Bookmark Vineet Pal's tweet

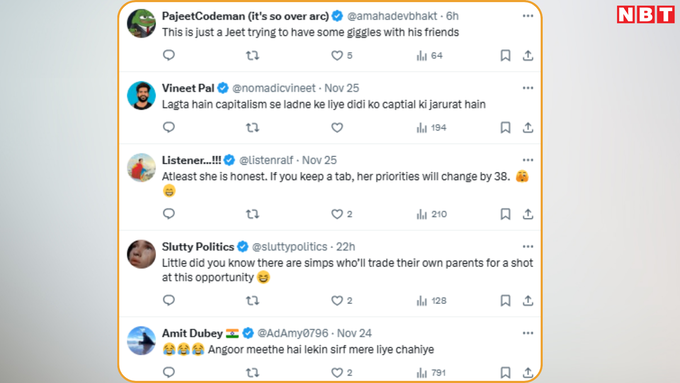[505, 128]
